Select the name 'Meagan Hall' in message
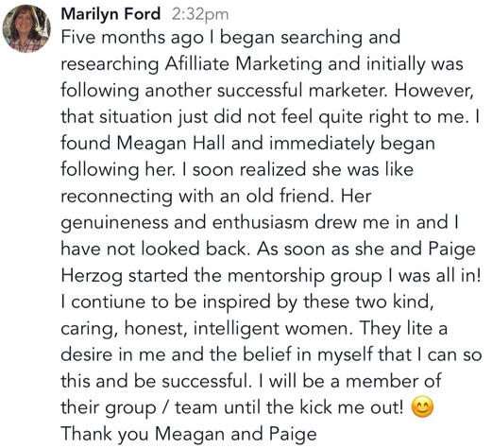Image resolution: width=492 pixels, height=448 pixels. point(171,144)
